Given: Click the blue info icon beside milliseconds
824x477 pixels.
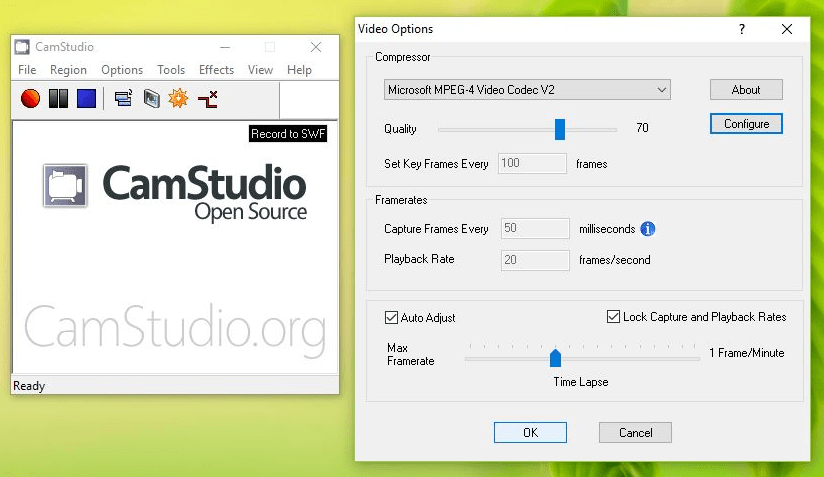Looking at the screenshot, I should (648, 229).
